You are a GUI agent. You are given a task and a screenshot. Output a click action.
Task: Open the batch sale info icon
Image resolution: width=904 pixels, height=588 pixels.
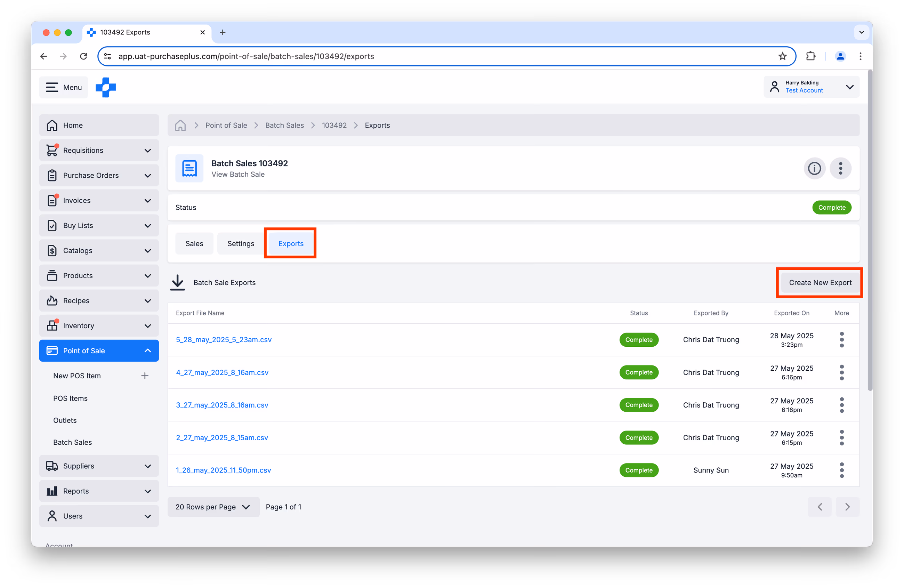(814, 168)
